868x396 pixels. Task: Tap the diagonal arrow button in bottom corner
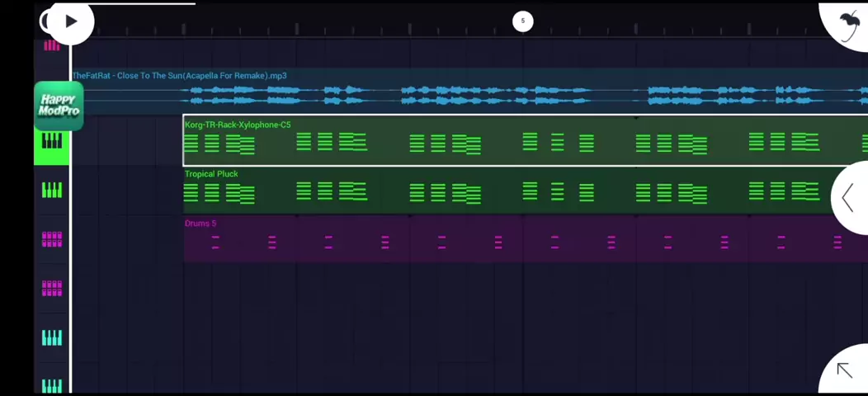click(844, 370)
